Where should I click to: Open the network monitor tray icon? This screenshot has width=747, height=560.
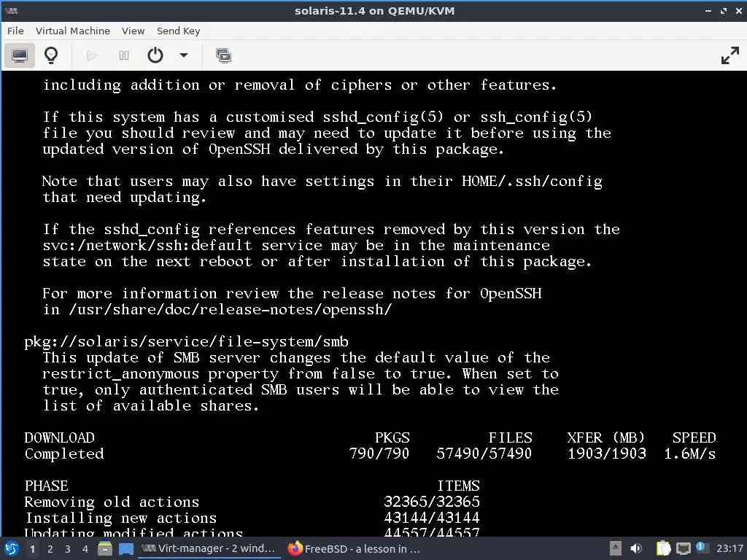click(x=684, y=548)
